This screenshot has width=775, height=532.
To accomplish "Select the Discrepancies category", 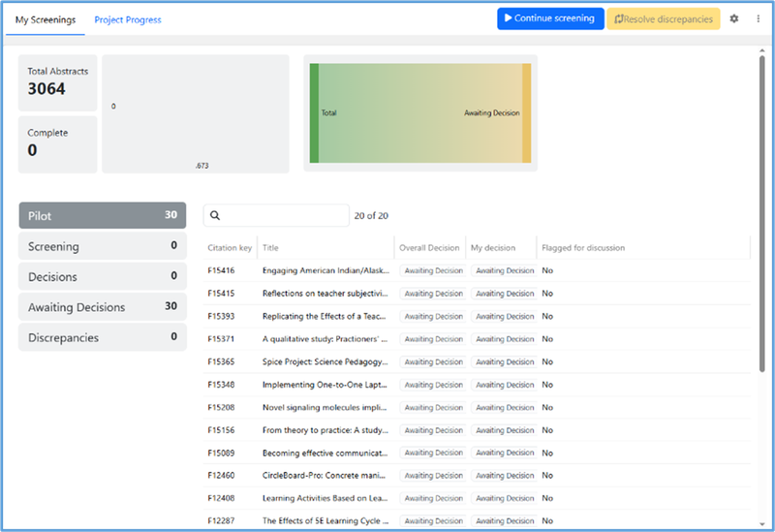I will [x=103, y=337].
